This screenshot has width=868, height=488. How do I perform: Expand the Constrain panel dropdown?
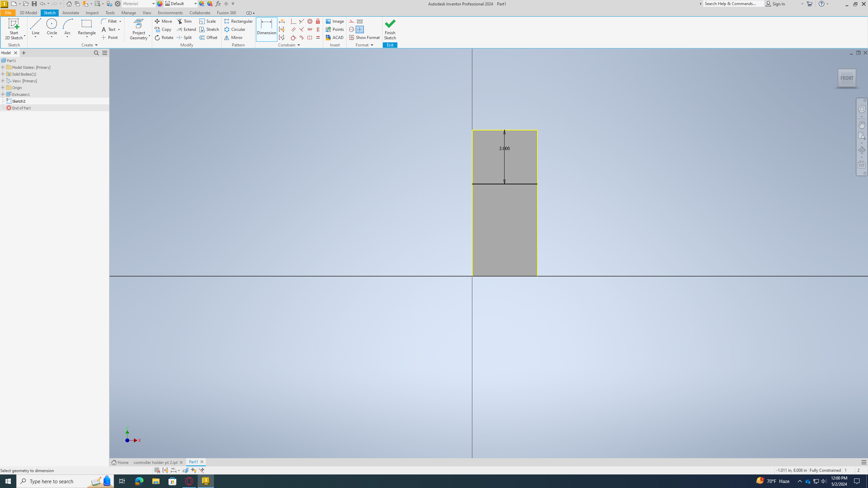tap(299, 45)
